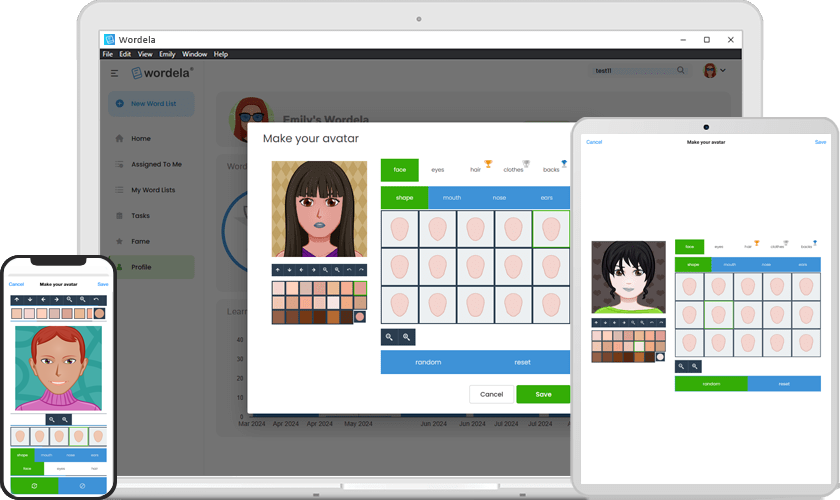Click the left magnifier below desktop face-shape grid
This screenshot has width=840, height=500.
[389, 337]
